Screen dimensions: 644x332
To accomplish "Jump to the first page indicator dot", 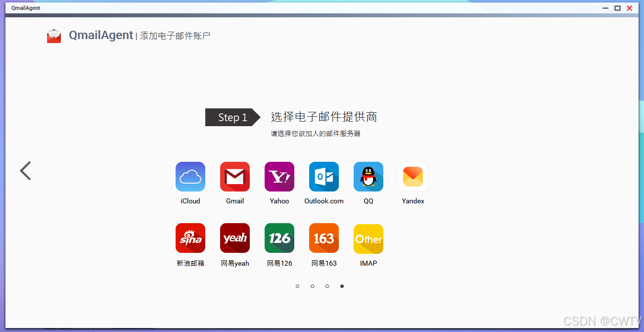I will click(x=297, y=286).
